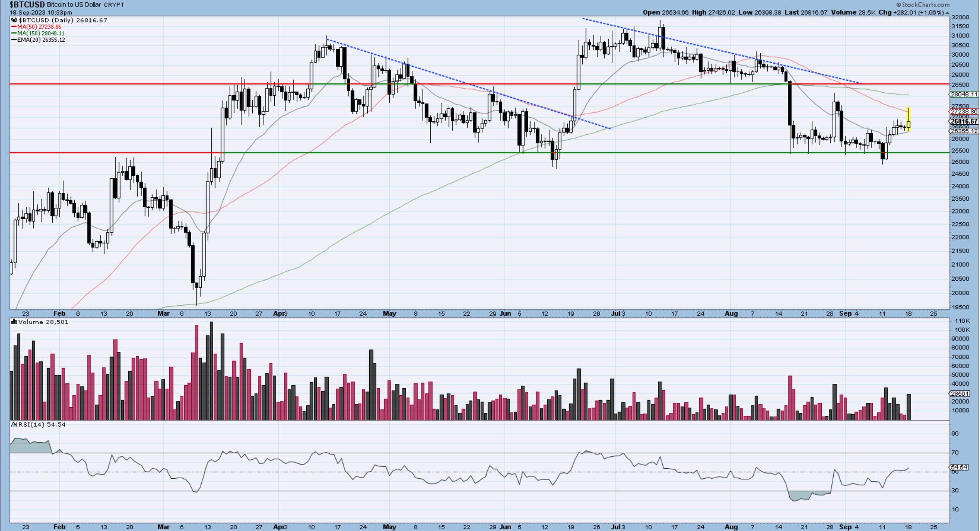The height and width of the screenshot is (531, 980).
Task: Click the candlestick icon beside $BTCUSD (Daily)
Action: coord(14,20)
